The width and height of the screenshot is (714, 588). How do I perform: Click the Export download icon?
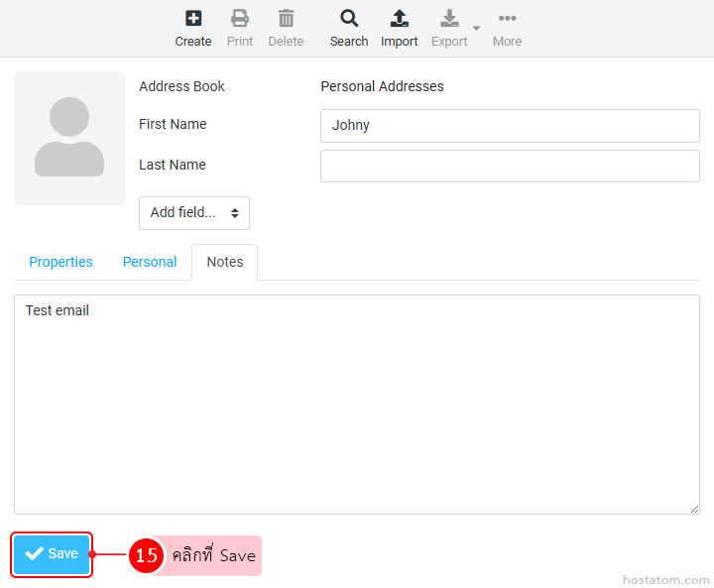pyautogui.click(x=449, y=19)
